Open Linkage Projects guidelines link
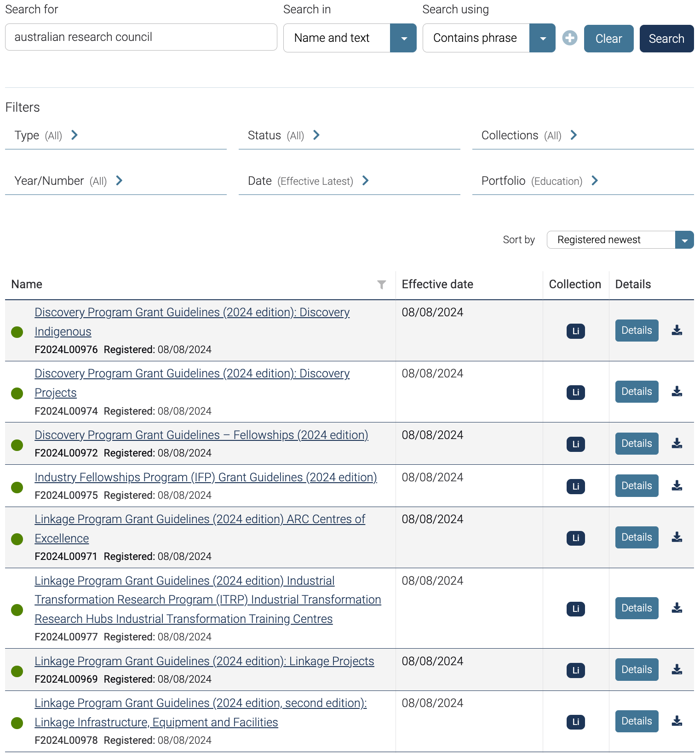The width and height of the screenshot is (700, 753). tap(204, 661)
